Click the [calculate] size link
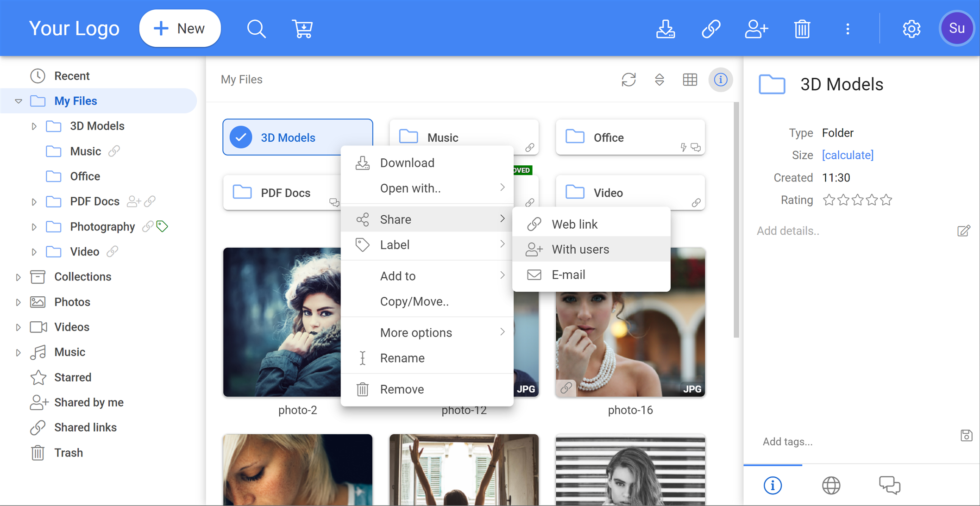 coord(847,155)
